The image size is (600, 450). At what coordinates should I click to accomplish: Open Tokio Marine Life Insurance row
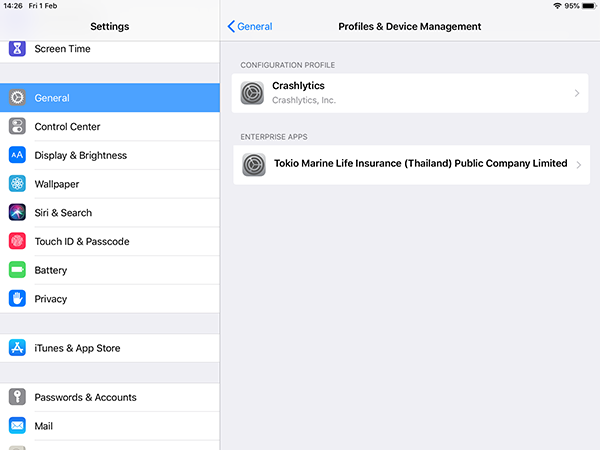pos(411,165)
